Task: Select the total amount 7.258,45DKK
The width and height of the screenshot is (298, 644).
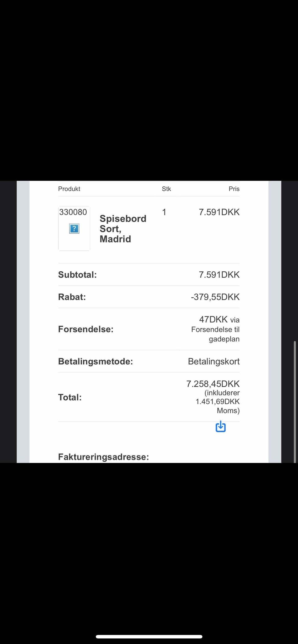Action: click(213, 384)
